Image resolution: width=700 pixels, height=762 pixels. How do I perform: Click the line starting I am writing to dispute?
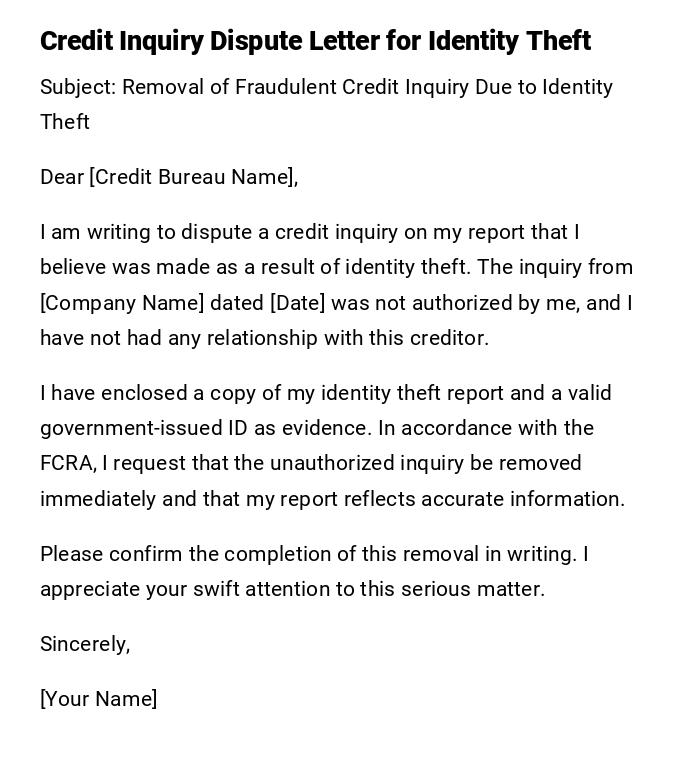click(310, 232)
